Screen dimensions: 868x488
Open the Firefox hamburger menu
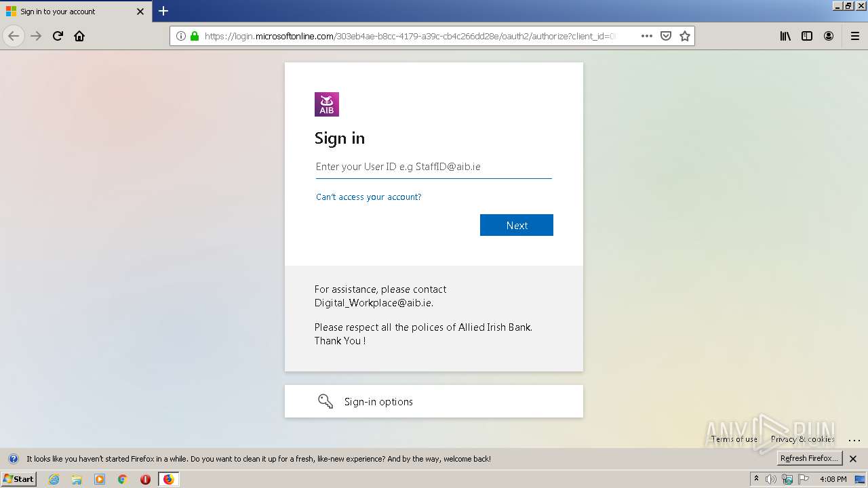click(855, 36)
